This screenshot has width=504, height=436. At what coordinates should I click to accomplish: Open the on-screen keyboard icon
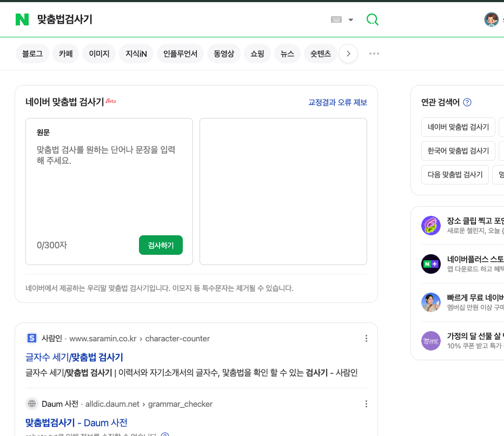[x=336, y=19]
